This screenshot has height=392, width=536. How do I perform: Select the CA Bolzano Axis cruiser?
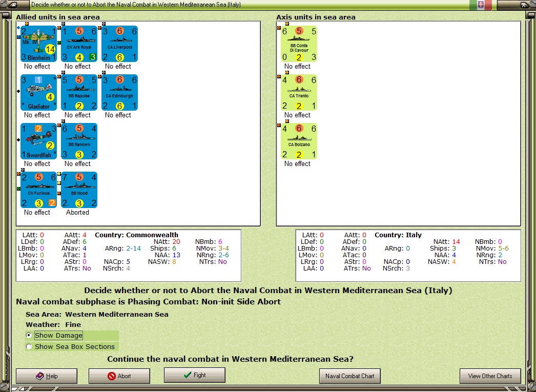[x=299, y=141]
